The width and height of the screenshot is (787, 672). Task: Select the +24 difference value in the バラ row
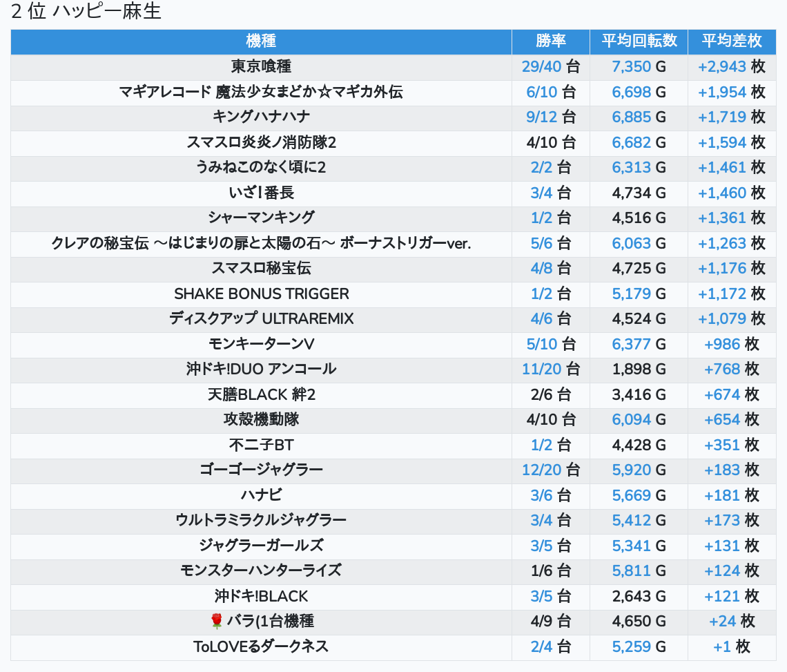722,622
